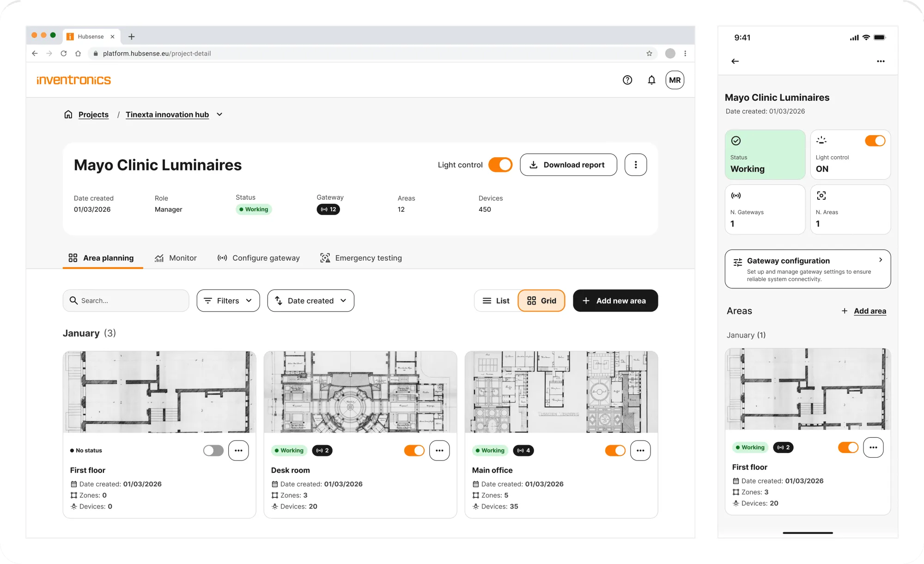Click inventronics logo
Image resolution: width=924 pixels, height=564 pixels.
click(x=74, y=80)
